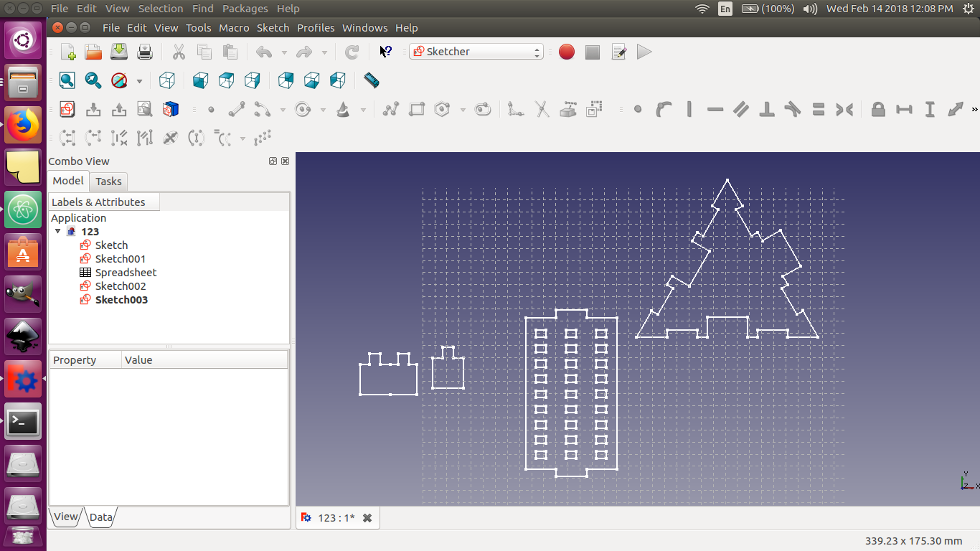Pick the Slot creation tool
This screenshot has width=980, height=551.
483,109
